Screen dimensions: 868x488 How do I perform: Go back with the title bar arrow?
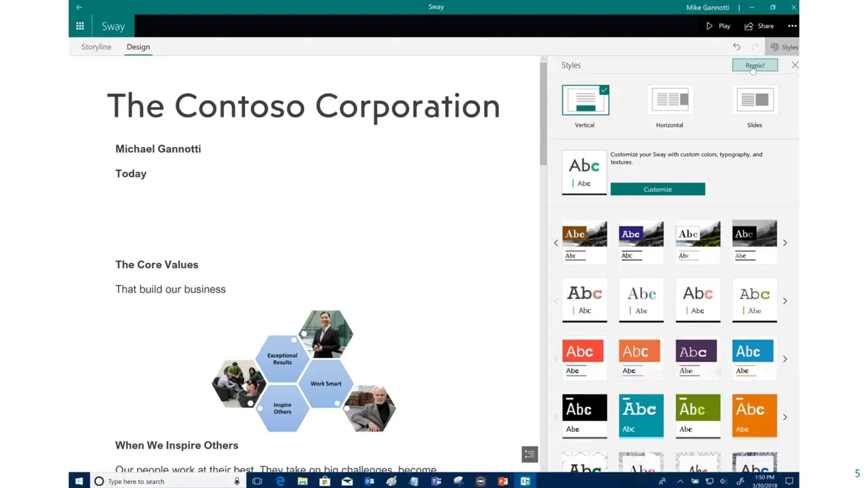[x=79, y=7]
